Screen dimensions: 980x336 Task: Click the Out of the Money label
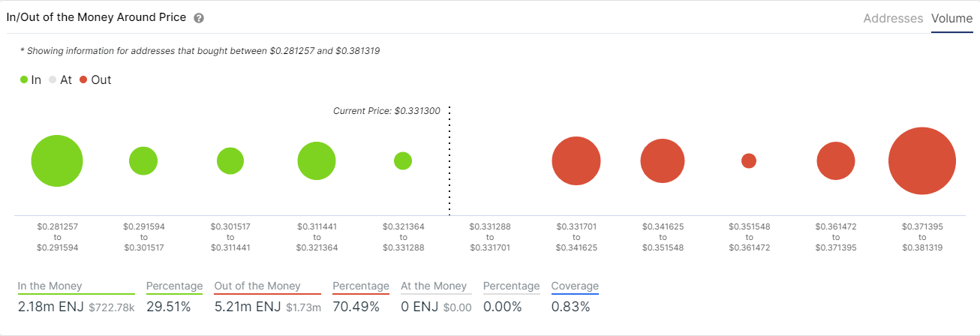[x=257, y=286]
